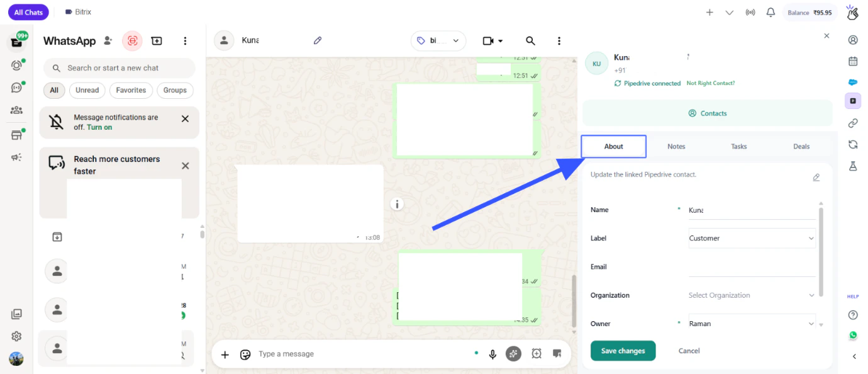Click the quick replies chat icon in message bar
This screenshot has height=374, width=868.
click(x=557, y=353)
